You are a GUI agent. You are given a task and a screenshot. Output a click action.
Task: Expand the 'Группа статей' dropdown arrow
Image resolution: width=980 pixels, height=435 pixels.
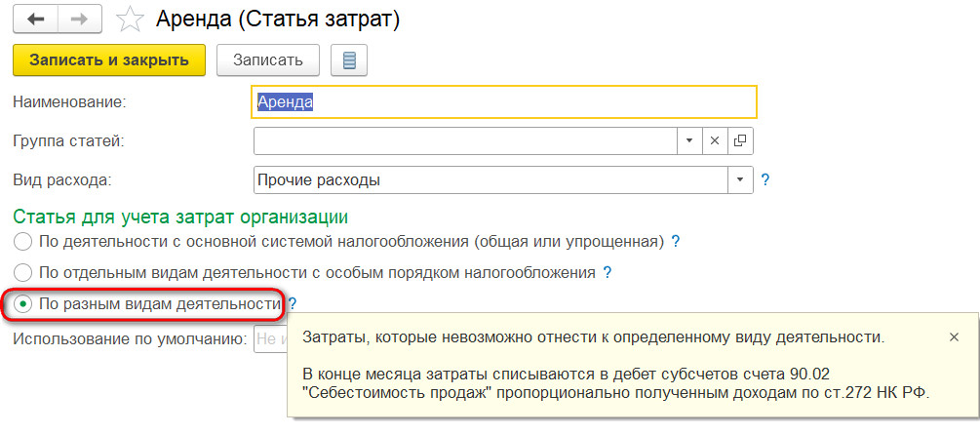[x=690, y=141]
